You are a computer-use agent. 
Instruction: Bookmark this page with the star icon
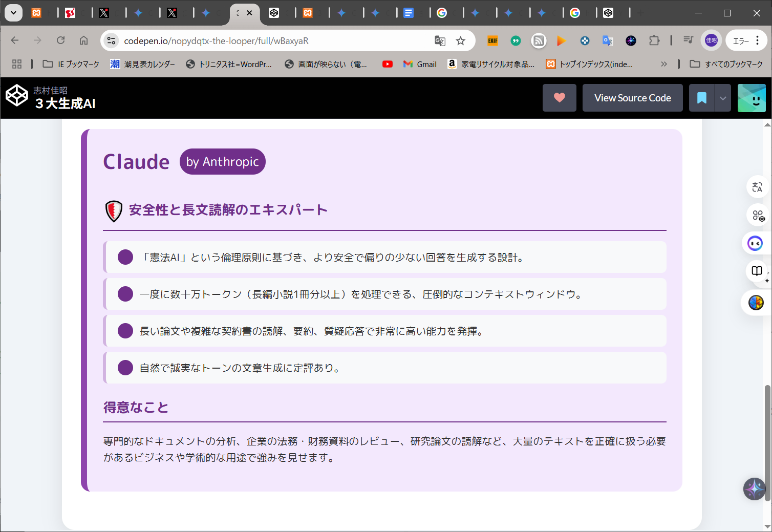coord(461,41)
